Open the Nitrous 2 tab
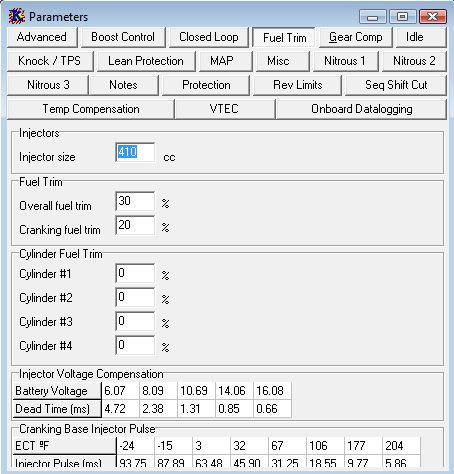 click(414, 61)
